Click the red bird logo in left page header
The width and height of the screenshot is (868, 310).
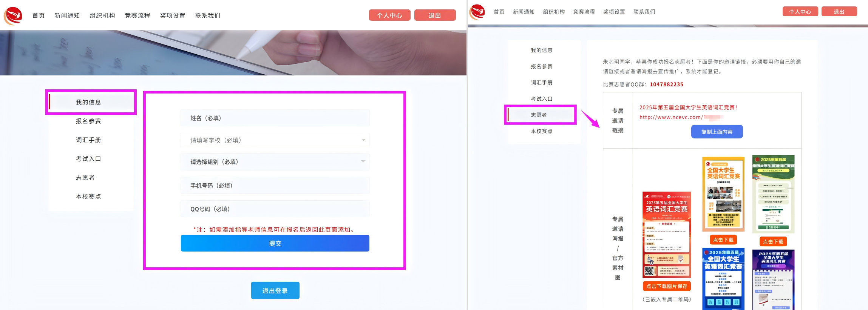(13, 15)
